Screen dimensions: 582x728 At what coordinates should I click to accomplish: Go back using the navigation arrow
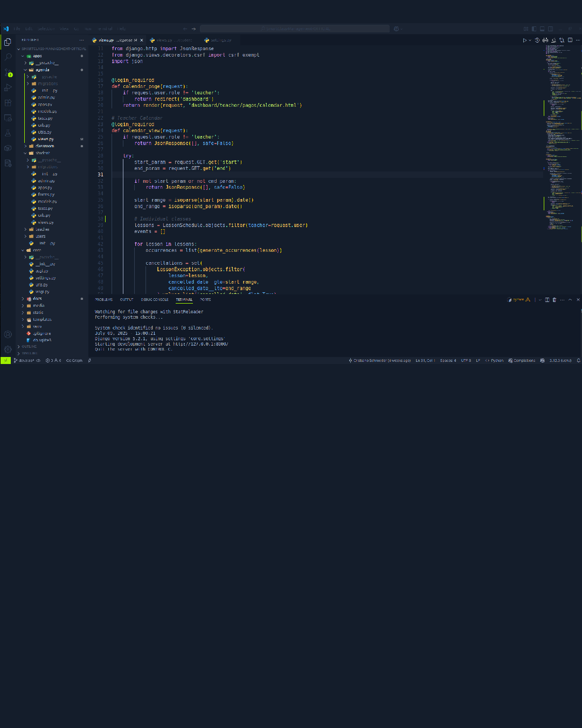click(185, 29)
